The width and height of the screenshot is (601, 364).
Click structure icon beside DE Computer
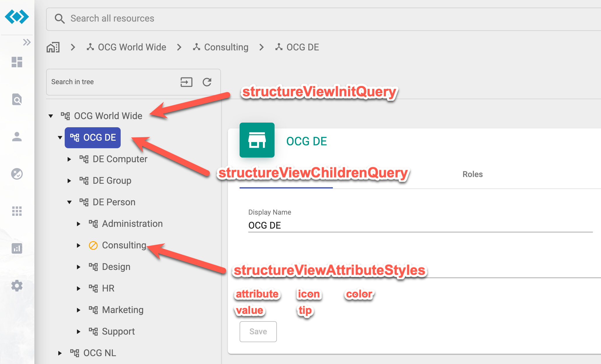click(x=84, y=159)
